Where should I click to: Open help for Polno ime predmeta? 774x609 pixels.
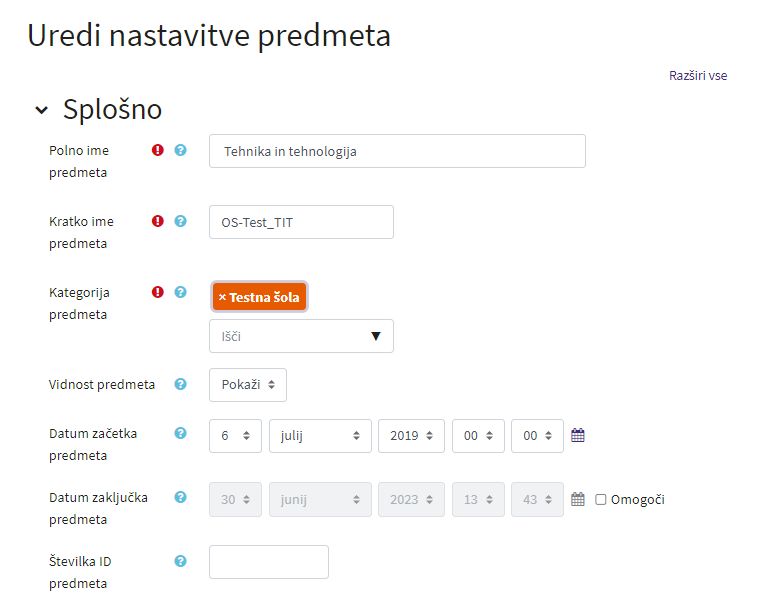tap(181, 150)
